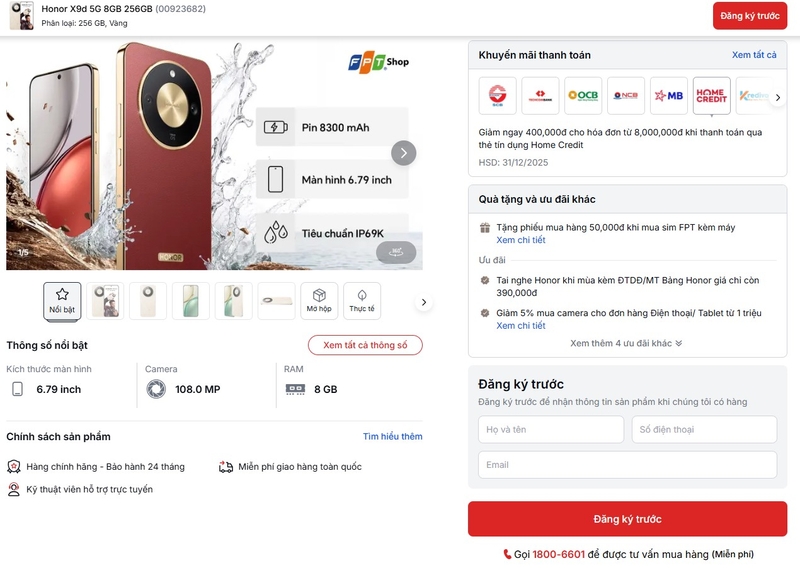Expand Xem thêm 4 ưu đãi khác

click(626, 343)
